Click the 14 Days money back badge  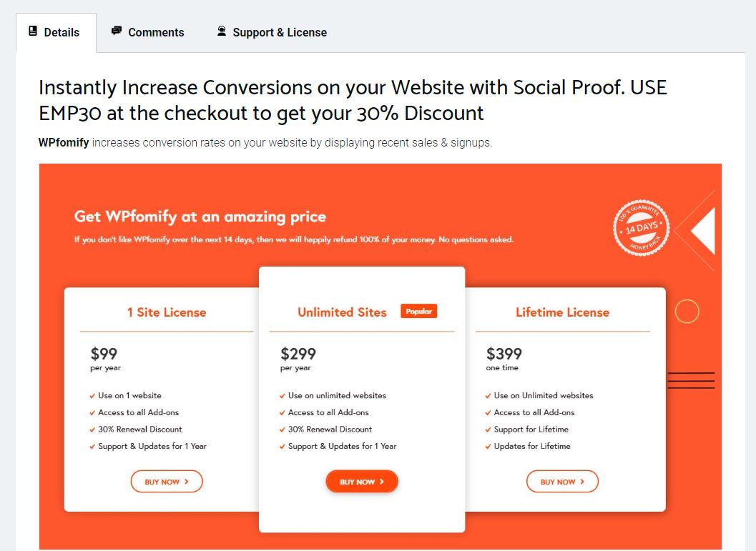(641, 227)
